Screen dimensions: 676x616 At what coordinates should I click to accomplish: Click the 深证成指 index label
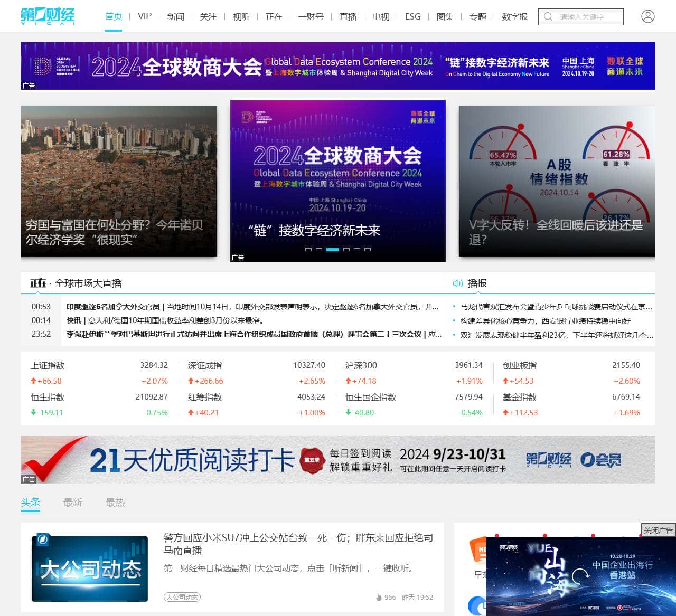[x=205, y=365]
